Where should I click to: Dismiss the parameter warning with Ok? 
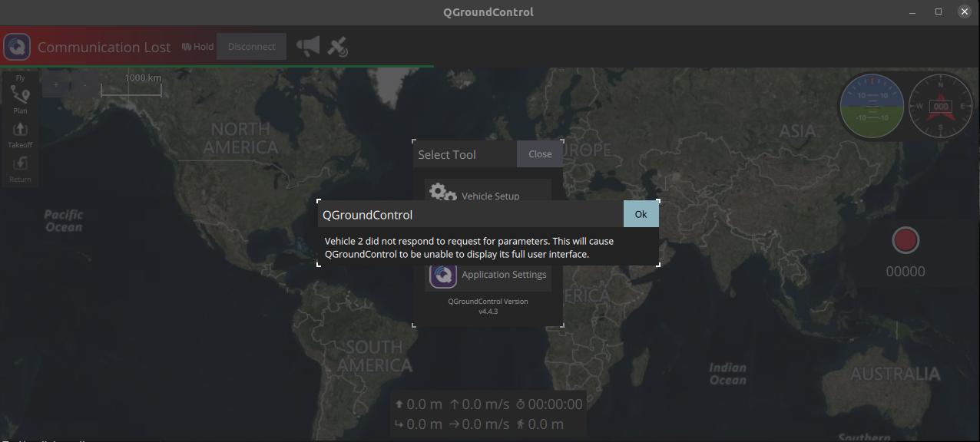641,214
